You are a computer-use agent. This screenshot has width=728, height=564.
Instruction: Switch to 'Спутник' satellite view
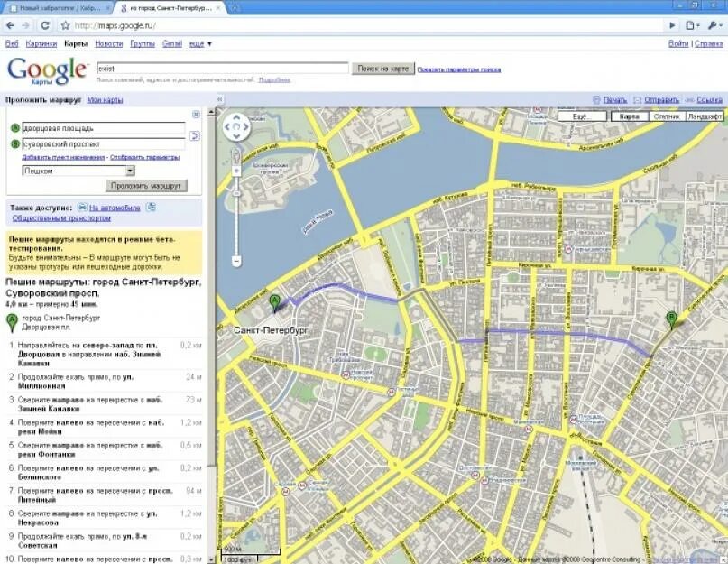tap(667, 116)
